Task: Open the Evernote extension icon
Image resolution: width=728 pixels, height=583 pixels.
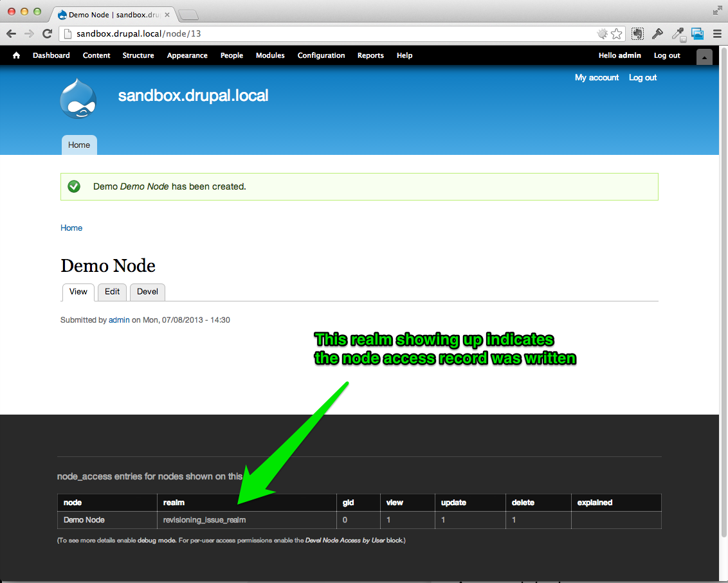Action: [637, 33]
